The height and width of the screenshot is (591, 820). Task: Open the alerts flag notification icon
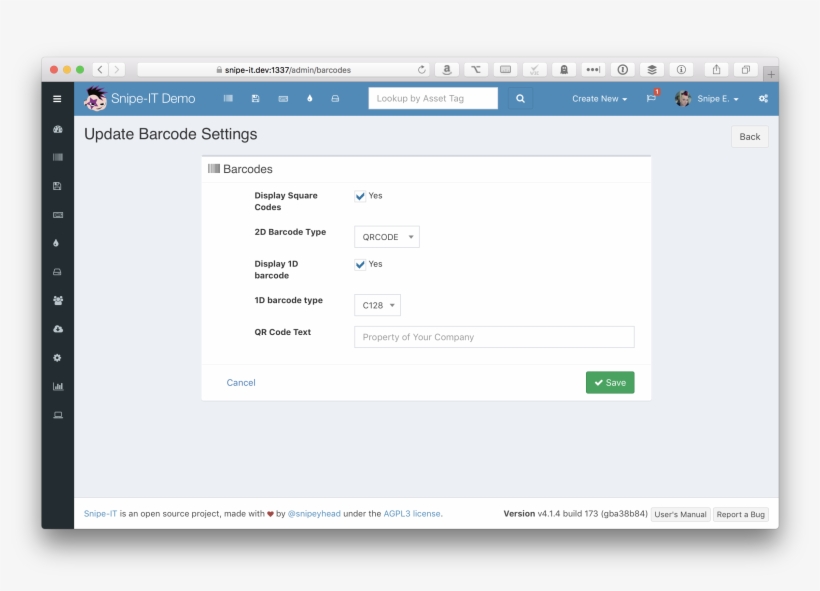coord(651,98)
